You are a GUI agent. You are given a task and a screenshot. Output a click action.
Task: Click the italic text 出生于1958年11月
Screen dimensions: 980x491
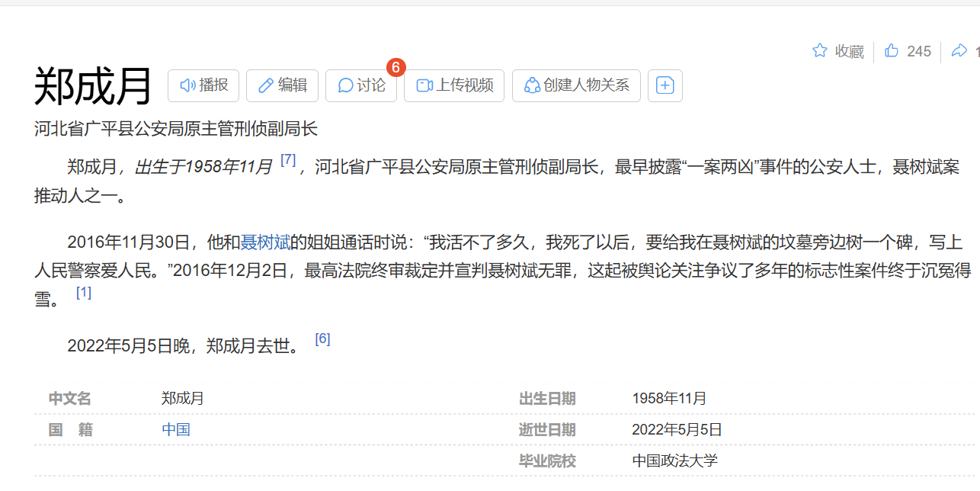click(203, 167)
